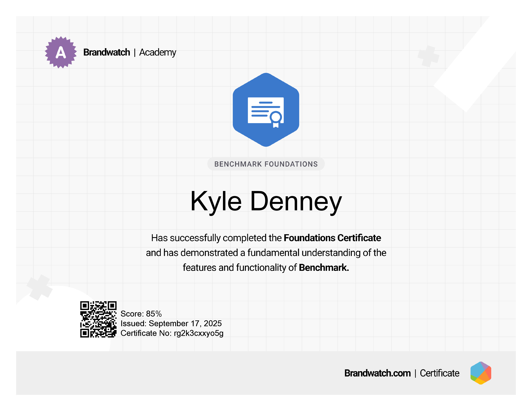Viewport: 532px width, 411px height.
Task: Click the footer "Certificate" text
Action: [x=439, y=373]
